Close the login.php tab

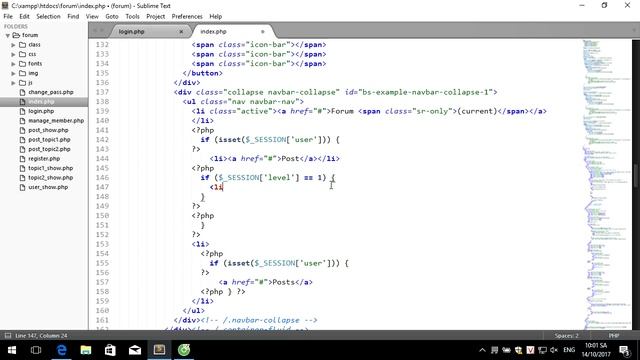point(181,31)
